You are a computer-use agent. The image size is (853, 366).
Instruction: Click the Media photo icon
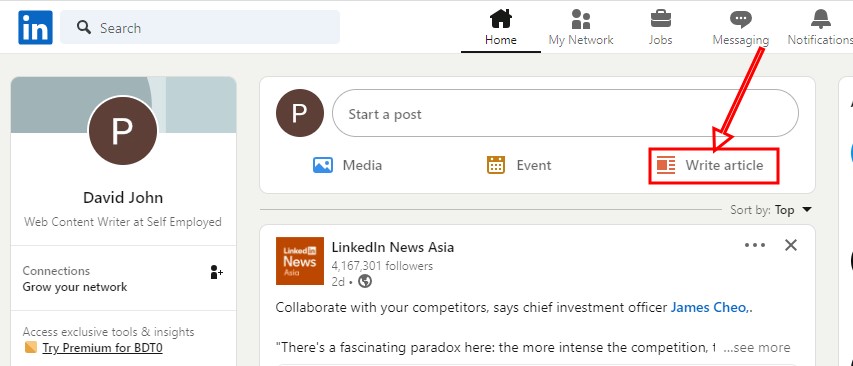323,165
